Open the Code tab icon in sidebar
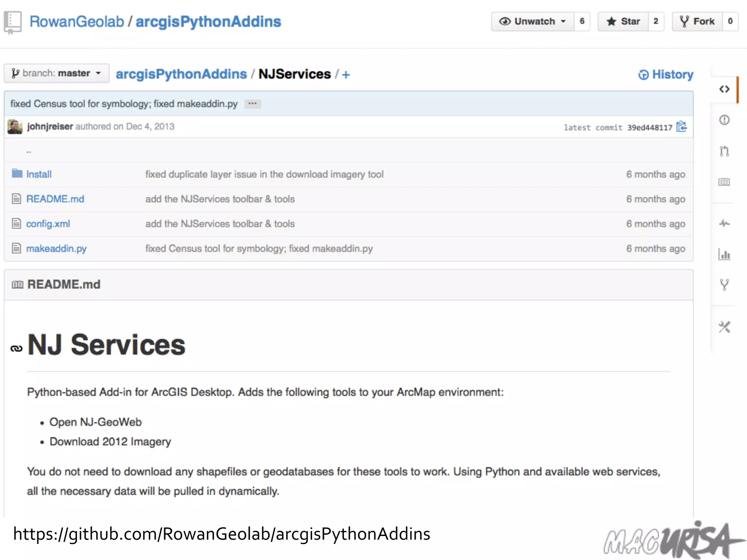This screenshot has width=747, height=560. pos(724,89)
